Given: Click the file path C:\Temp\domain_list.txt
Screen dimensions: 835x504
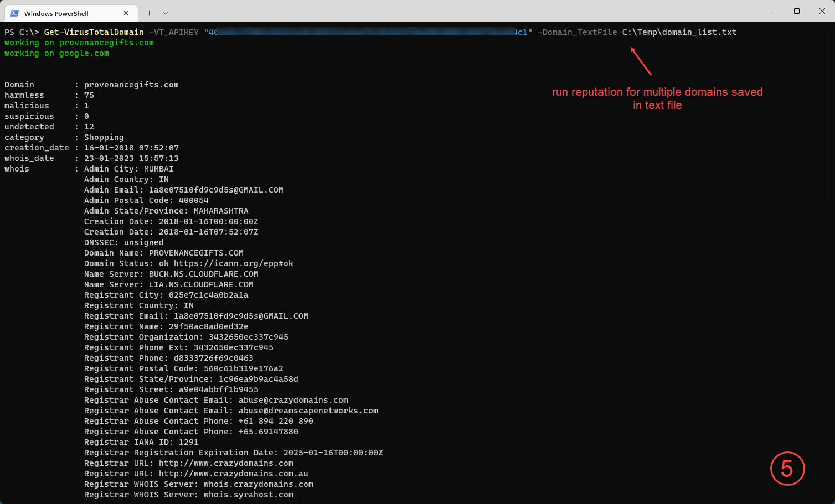Looking at the screenshot, I should click(679, 32).
